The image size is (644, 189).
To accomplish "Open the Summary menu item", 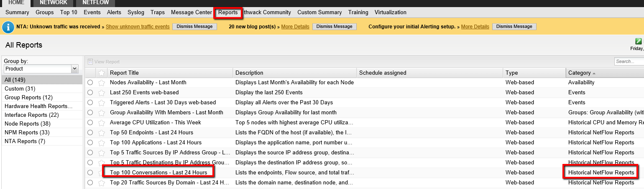I will point(17,13).
